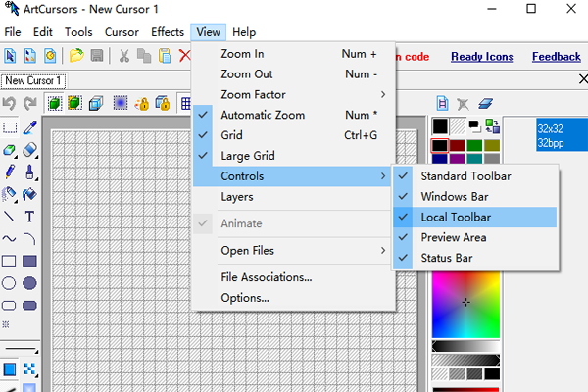Disable Status Bar in Controls submenu

click(x=448, y=258)
